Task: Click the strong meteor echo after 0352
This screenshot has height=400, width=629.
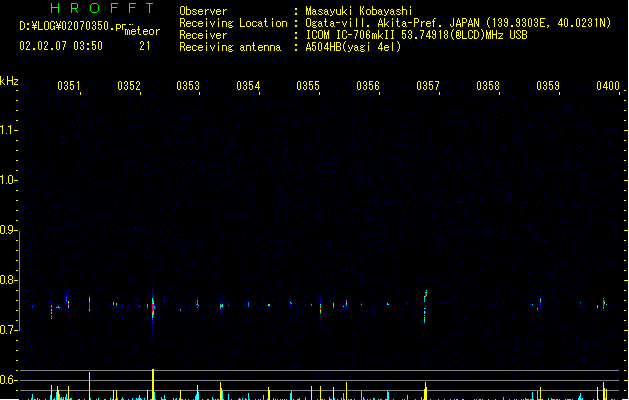Action: click(x=153, y=307)
